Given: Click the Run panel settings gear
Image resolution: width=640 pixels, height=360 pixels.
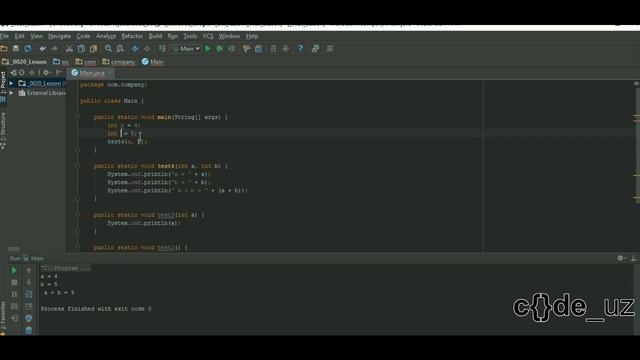Looking at the screenshot, I should (621, 258).
